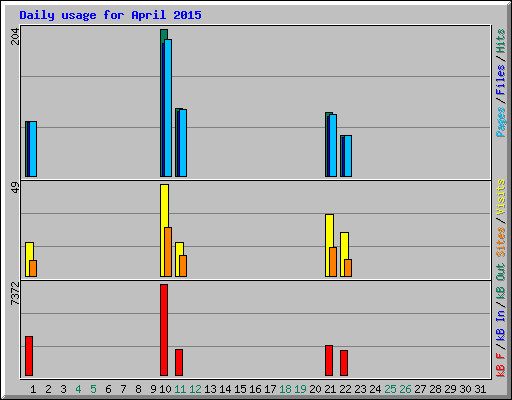This screenshot has width=512, height=400.
Task: Click the 204 maximum value label
Action: (15, 36)
